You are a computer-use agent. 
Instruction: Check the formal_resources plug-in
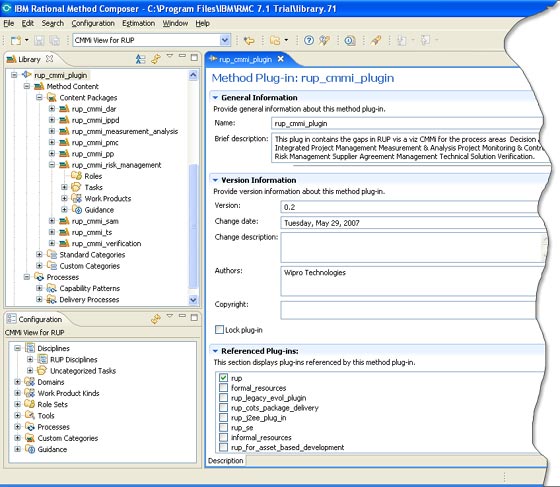pos(224,388)
